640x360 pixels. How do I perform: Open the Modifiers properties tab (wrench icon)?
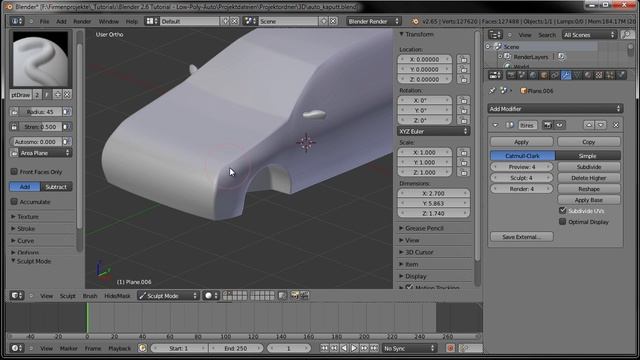click(566, 75)
